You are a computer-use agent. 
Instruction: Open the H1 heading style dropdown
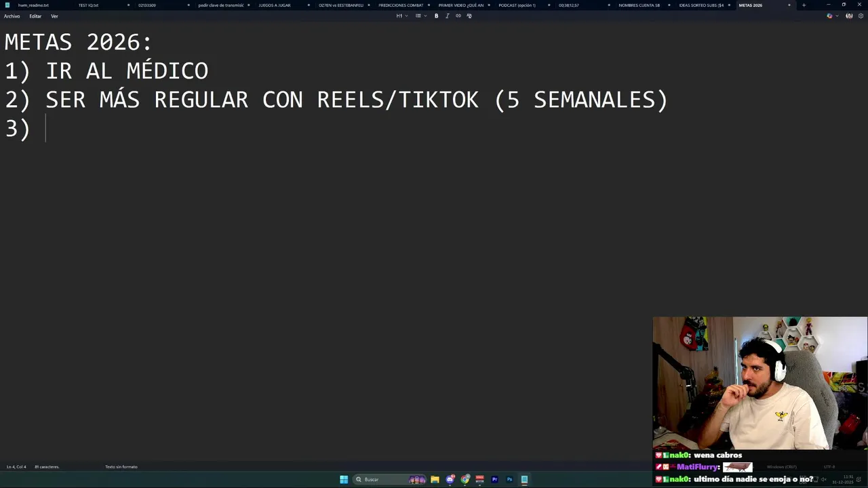point(402,16)
